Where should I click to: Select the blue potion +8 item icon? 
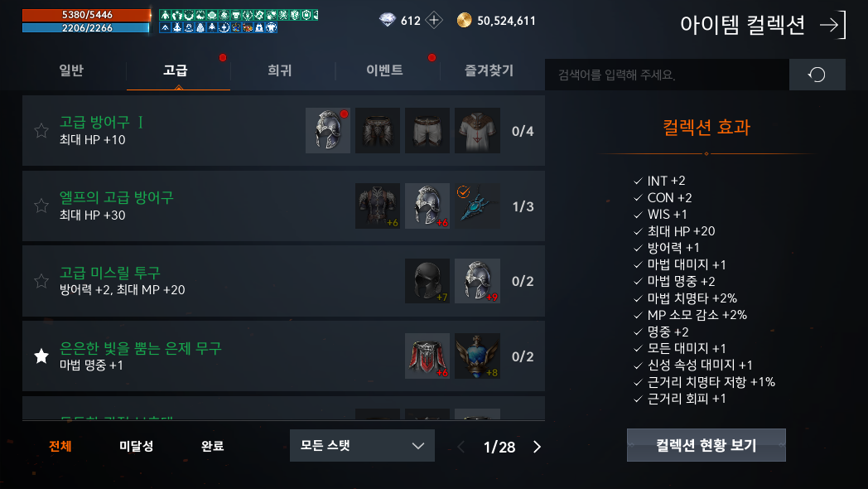click(x=477, y=356)
